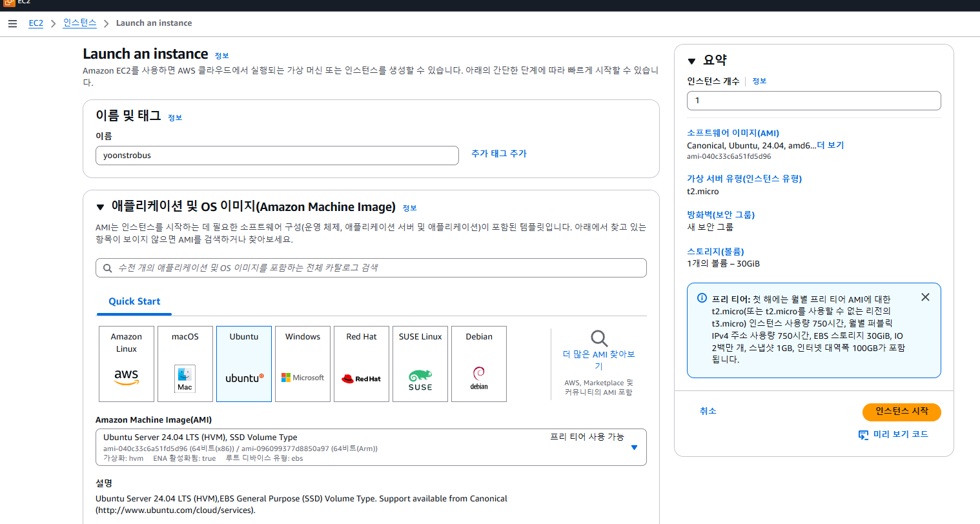Click the AMI catalog search field
The height and width of the screenshot is (524, 980).
[371, 268]
